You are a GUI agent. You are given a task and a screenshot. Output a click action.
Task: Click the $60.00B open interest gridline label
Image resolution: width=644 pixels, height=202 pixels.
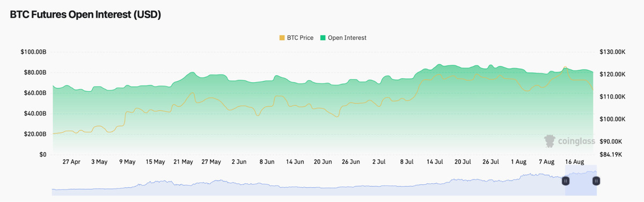(35, 93)
